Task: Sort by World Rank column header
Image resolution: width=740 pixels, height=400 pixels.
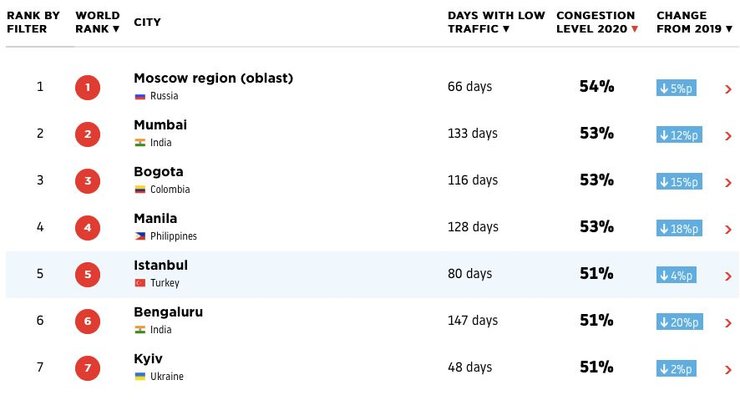Action: point(98,22)
